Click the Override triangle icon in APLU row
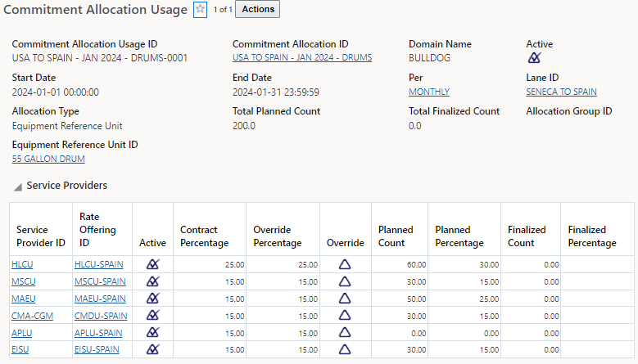The image size is (638, 364). point(345,332)
